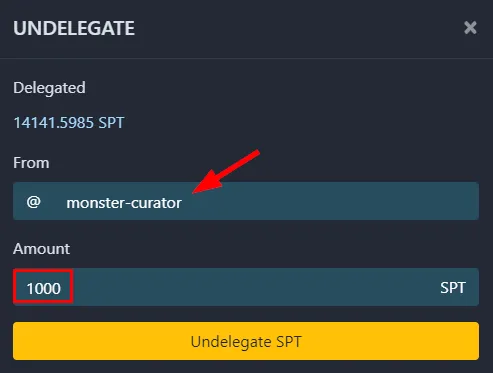Viewport: 493px width, 373px height.
Task: Click the Undelegate SPT yellow button
Action: [246, 341]
